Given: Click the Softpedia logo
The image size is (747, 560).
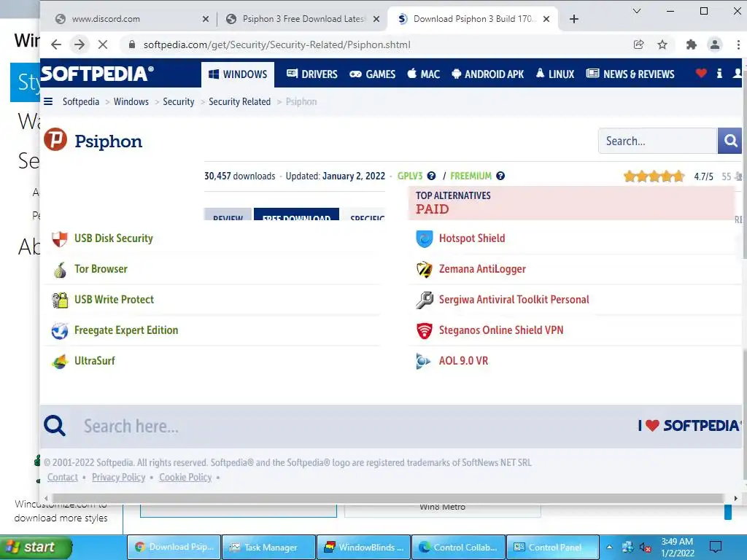Looking at the screenshot, I should [97, 74].
